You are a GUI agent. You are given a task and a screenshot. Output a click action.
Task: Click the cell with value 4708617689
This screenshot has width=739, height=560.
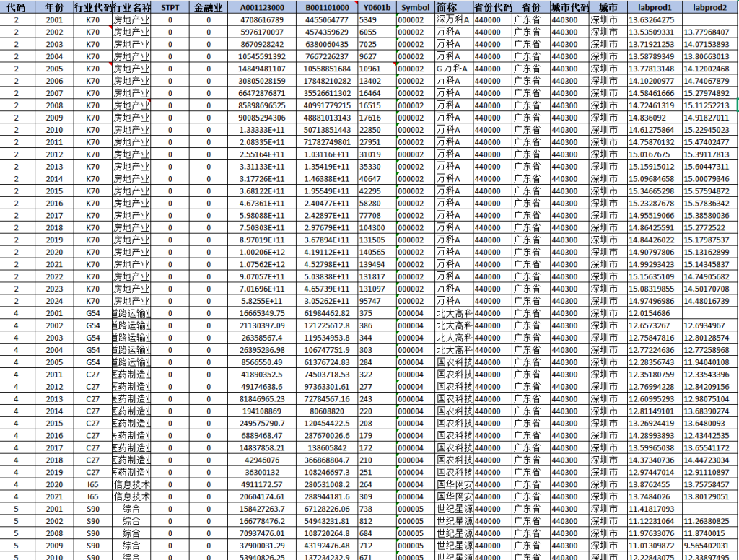(x=262, y=19)
